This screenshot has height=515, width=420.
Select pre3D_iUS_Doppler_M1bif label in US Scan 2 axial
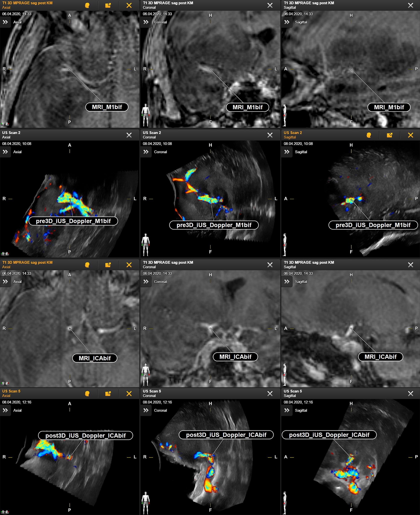pyautogui.click(x=73, y=221)
